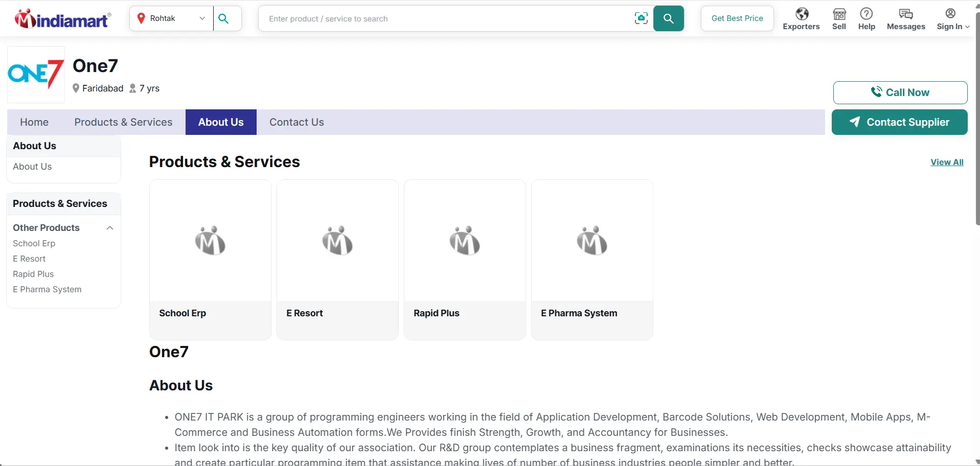980x466 pixels.
Task: Expand the Sign In menu
Action: [952, 19]
